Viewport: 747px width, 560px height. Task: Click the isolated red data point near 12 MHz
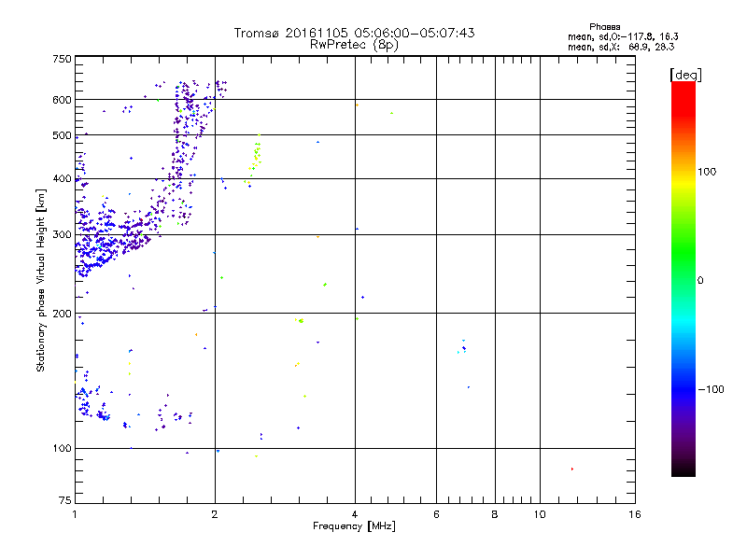[572, 469]
